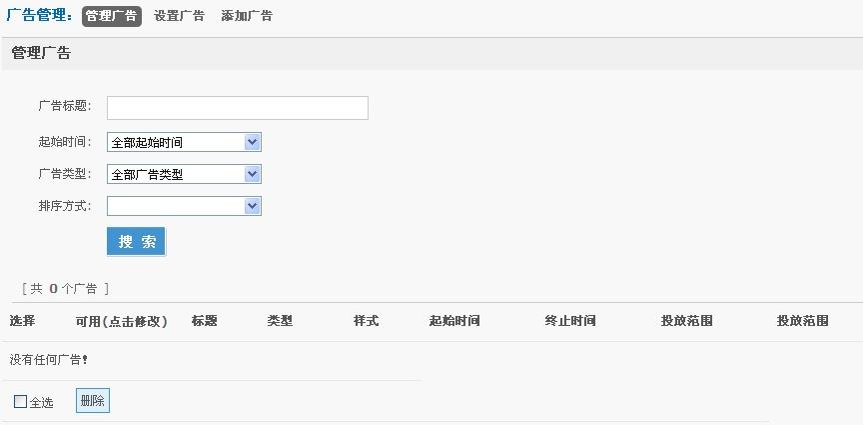
Task: Select the 标题 column header
Action: coord(204,321)
